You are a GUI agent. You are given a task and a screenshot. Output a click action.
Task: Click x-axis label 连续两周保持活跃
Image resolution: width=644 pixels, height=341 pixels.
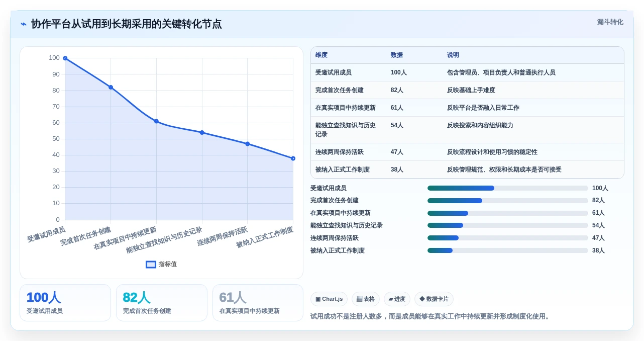tap(223, 236)
